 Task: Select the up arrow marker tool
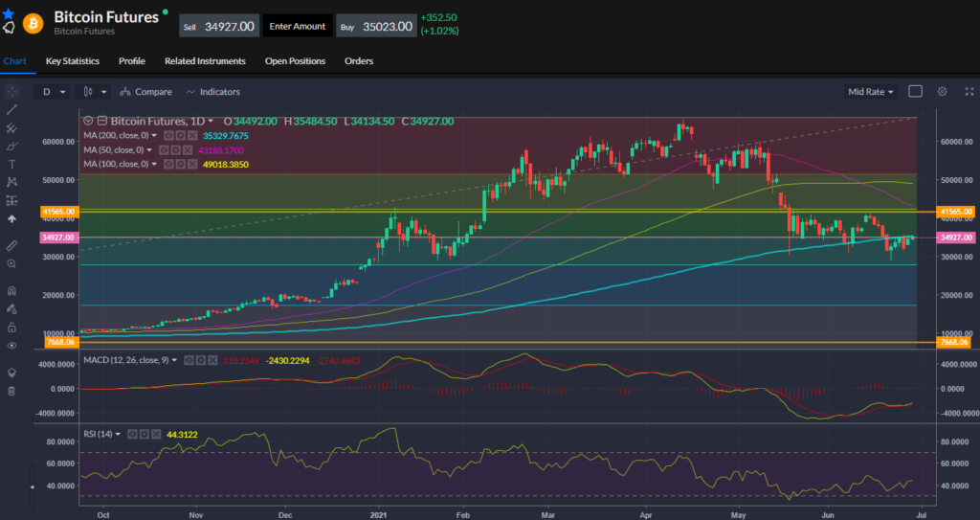[x=11, y=219]
